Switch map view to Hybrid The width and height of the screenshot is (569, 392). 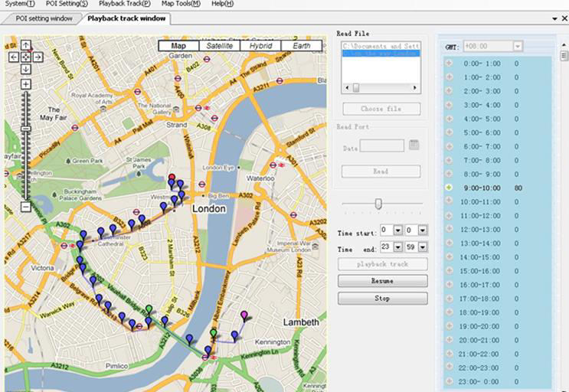260,46
